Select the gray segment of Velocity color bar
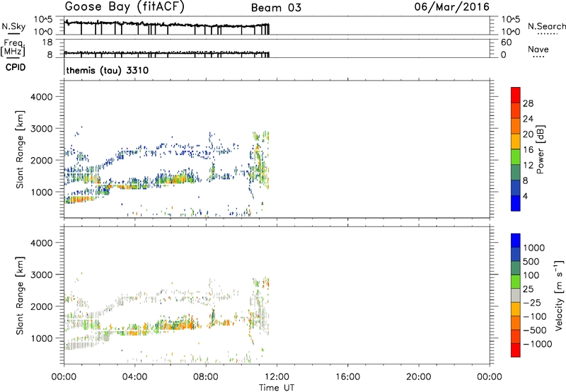The height and width of the screenshot is (392, 566). coord(516,295)
